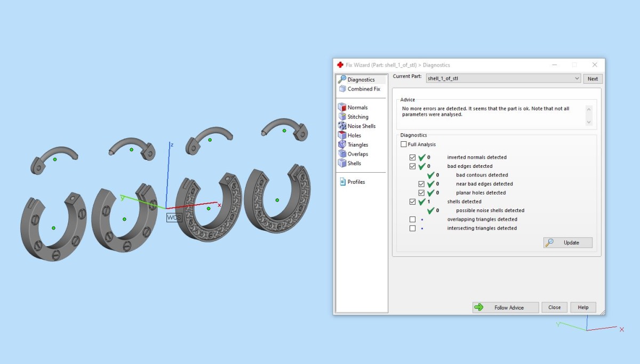640x364 pixels.
Task: Enable intersecting triangles detection checkbox
Action: click(412, 228)
